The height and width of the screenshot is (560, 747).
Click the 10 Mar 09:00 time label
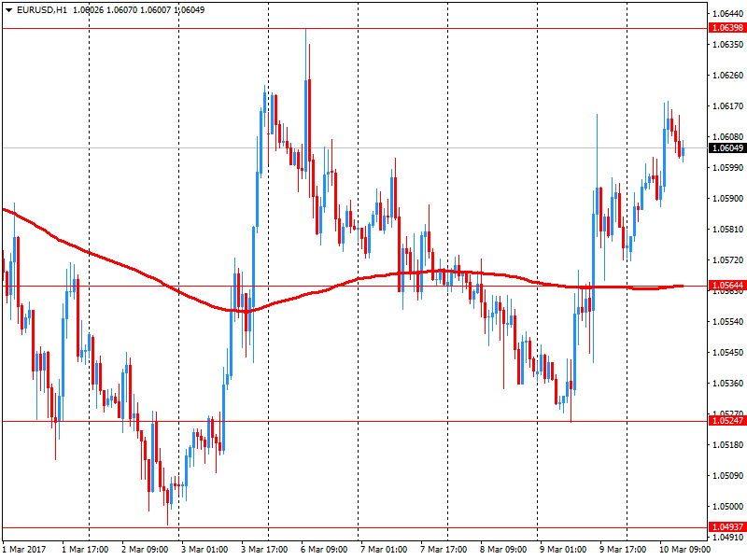click(683, 549)
